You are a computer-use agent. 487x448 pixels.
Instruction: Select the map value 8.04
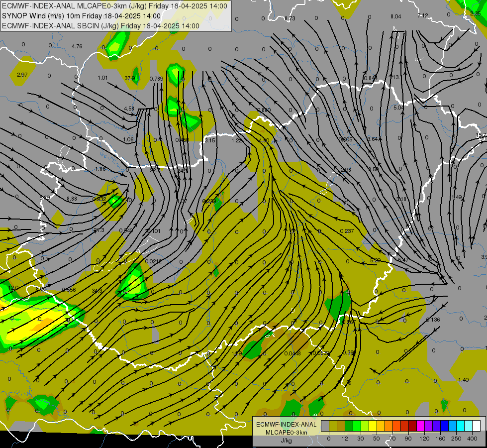click(x=395, y=17)
